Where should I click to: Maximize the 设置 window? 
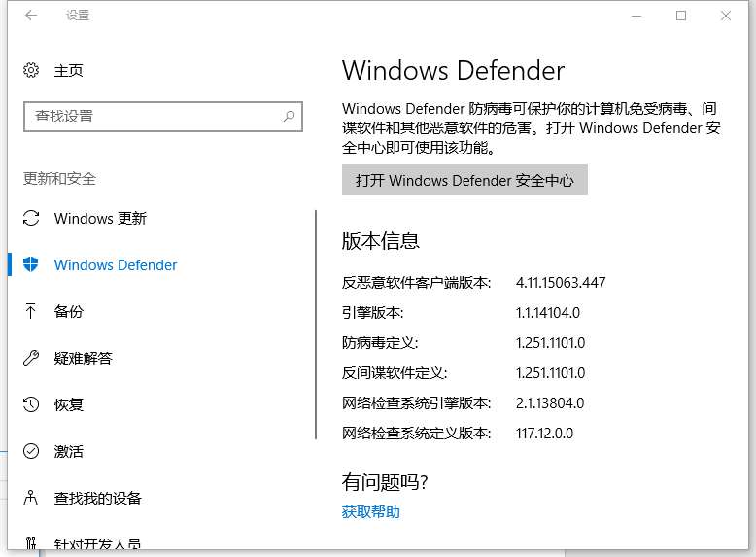(681, 16)
